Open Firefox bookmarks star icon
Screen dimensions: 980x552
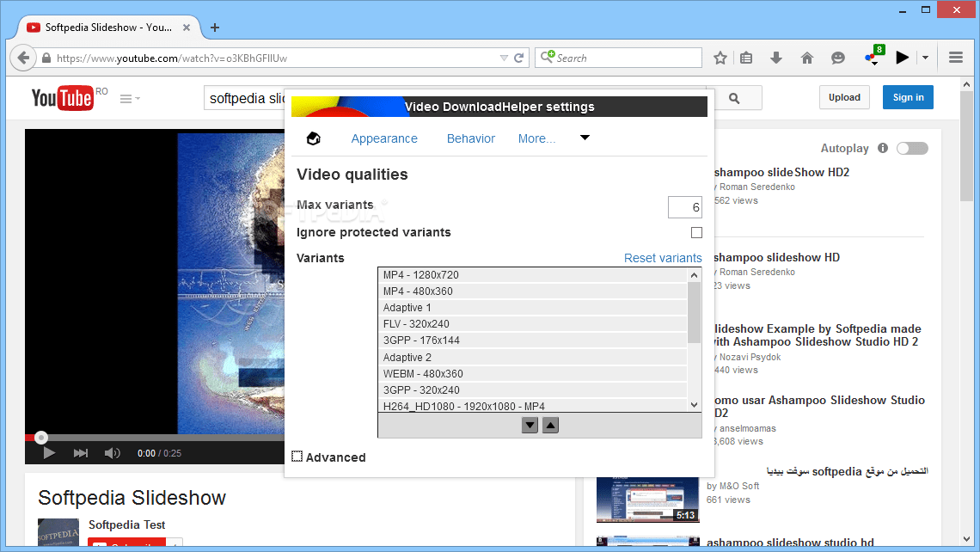point(720,57)
